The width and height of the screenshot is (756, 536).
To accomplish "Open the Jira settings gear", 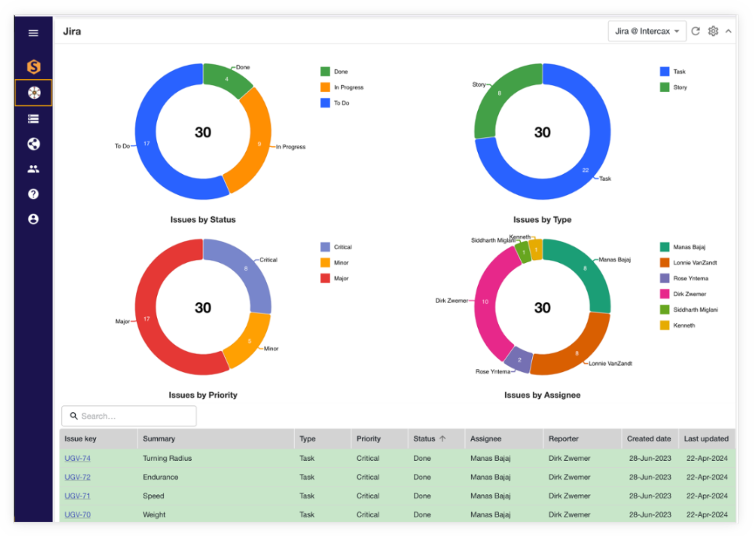I will click(713, 31).
